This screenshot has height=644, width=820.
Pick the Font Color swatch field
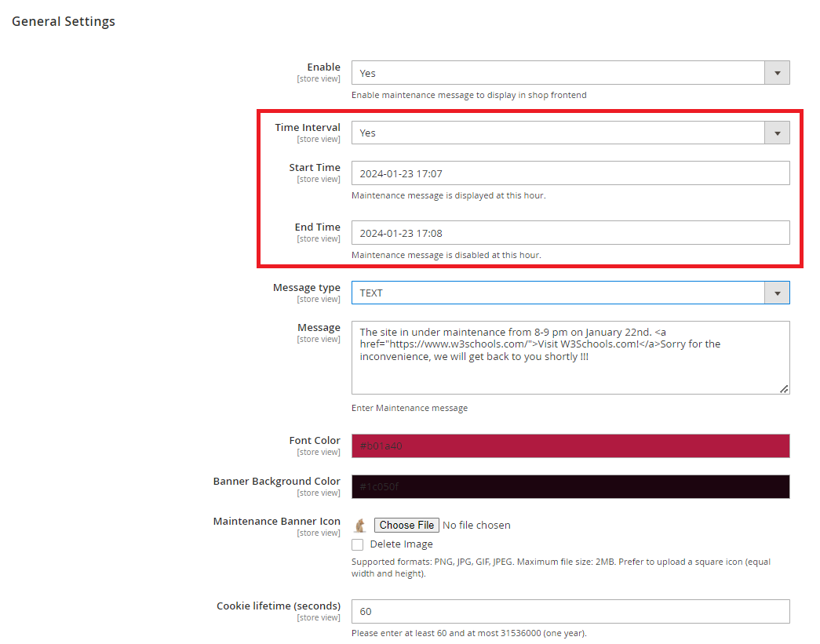(570, 446)
